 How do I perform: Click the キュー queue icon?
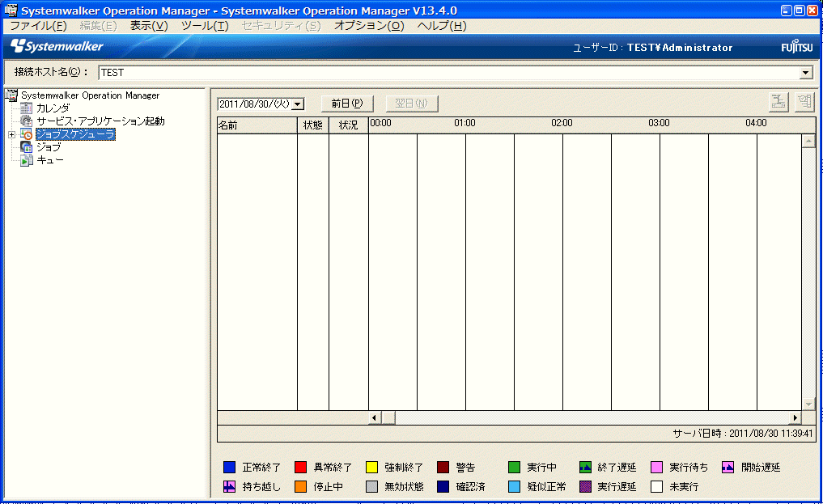pyautogui.click(x=26, y=160)
